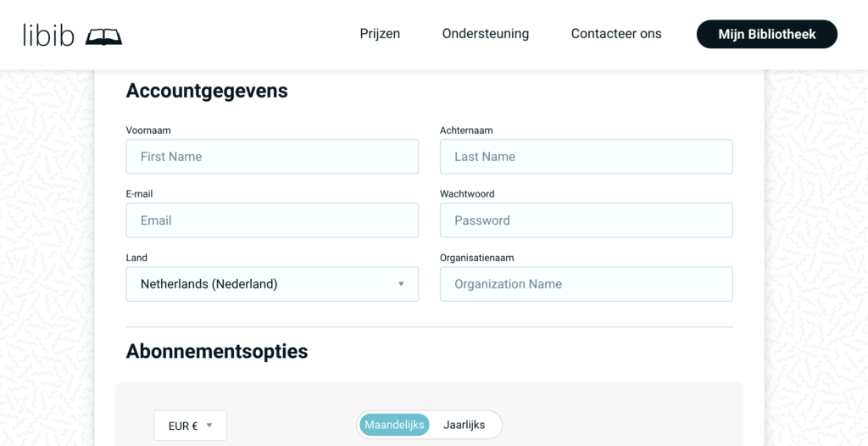Switch billing to Maandelijks
Image resolution: width=868 pixels, height=446 pixels.
[x=394, y=425]
